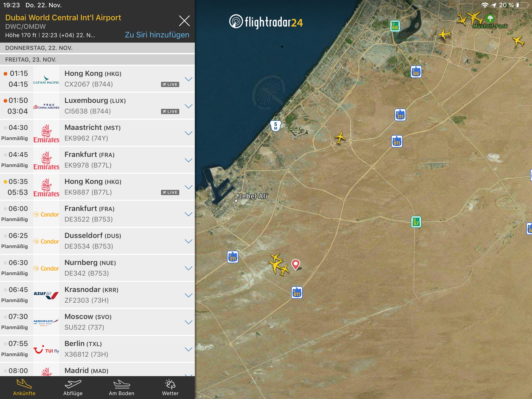Tap LIVE badge on CX2067
The width and height of the screenshot is (532, 399).
coord(170,84)
